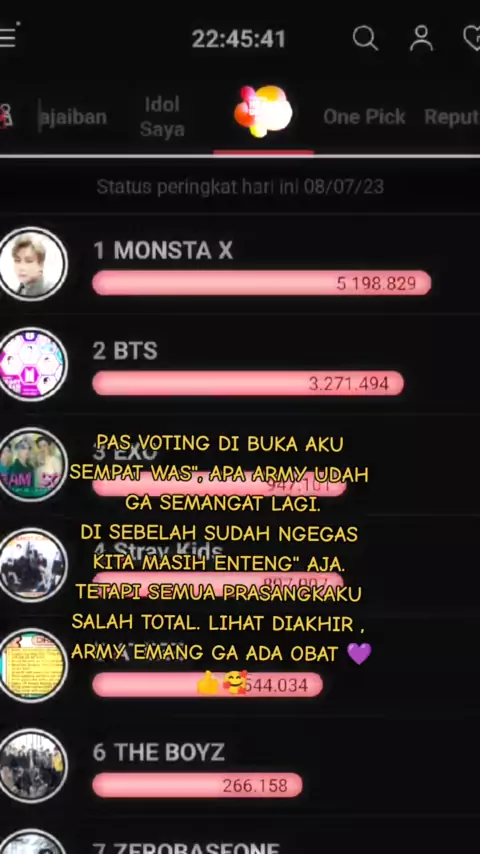The height and width of the screenshot is (854, 480).
Task: Select the colorful bubble logo tab
Action: click(x=263, y=111)
